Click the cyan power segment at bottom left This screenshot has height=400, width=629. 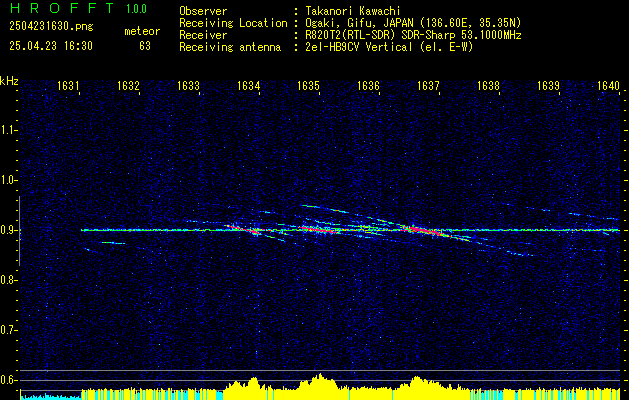51,396
